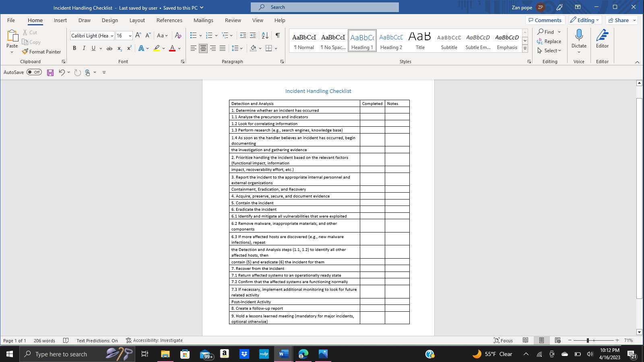This screenshot has width=644, height=362.
Task: Click the Share button
Action: [x=621, y=20]
